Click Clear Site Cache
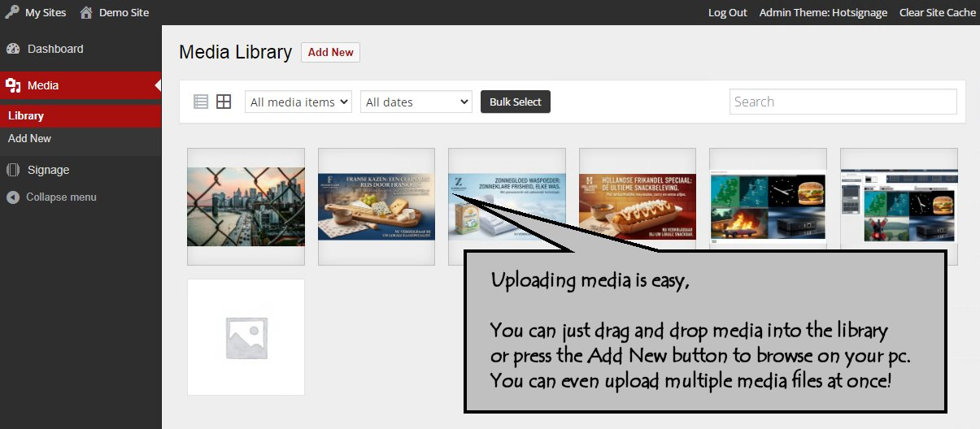Image resolution: width=980 pixels, height=429 pixels. [x=937, y=12]
